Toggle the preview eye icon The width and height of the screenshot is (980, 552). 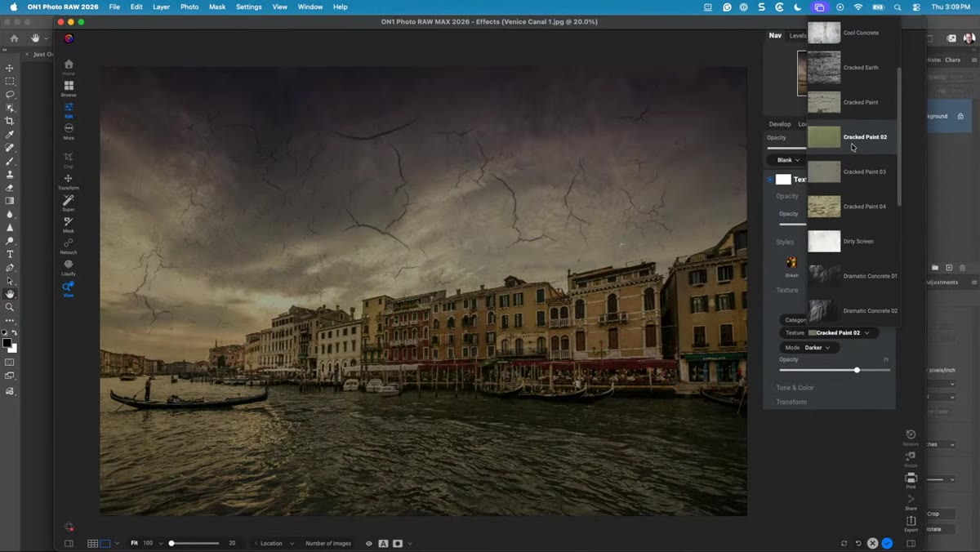pyautogui.click(x=369, y=543)
